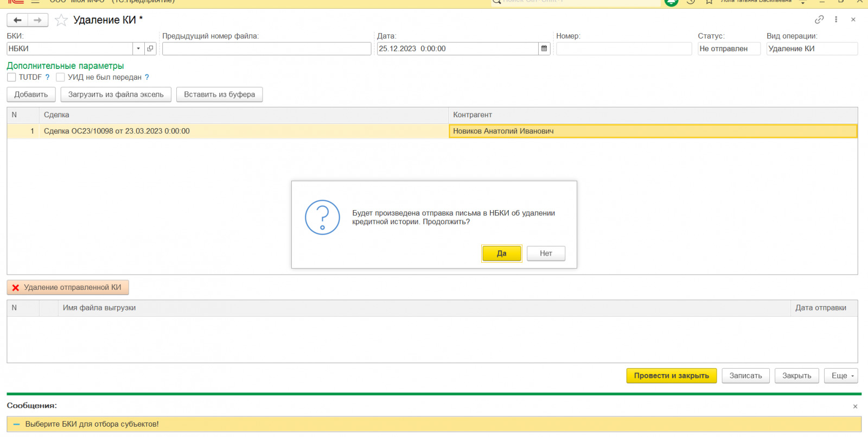
Task: Go forward with the right arrow button
Action: pyautogui.click(x=38, y=20)
